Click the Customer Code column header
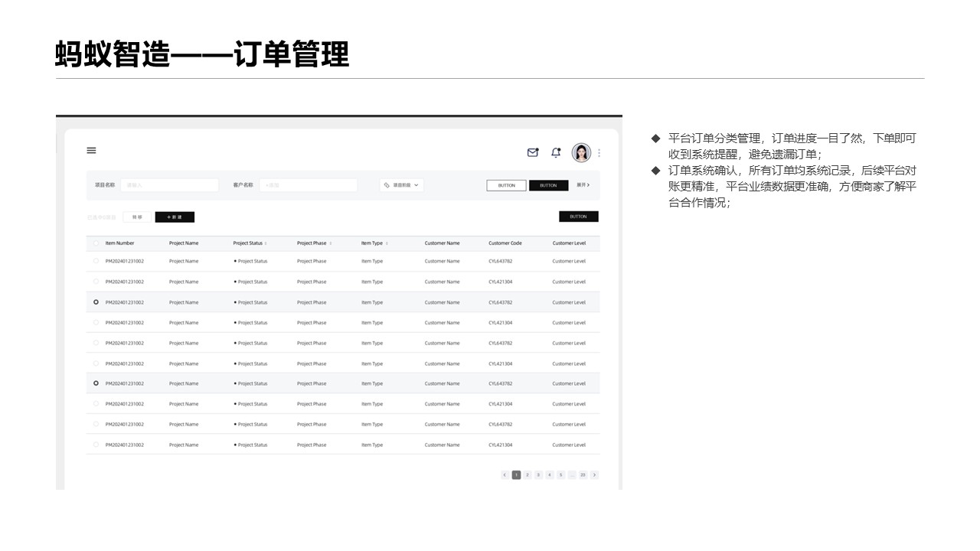Viewport: 980px width, 551px height. 505,243
